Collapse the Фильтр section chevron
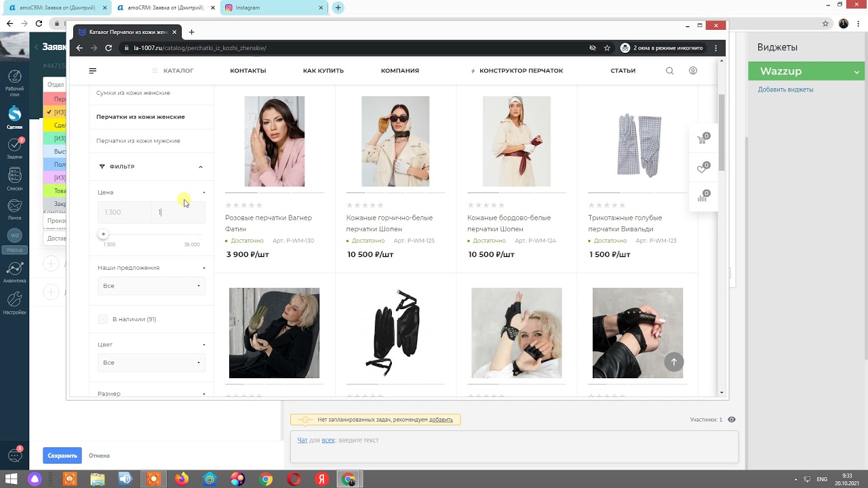 201,167
